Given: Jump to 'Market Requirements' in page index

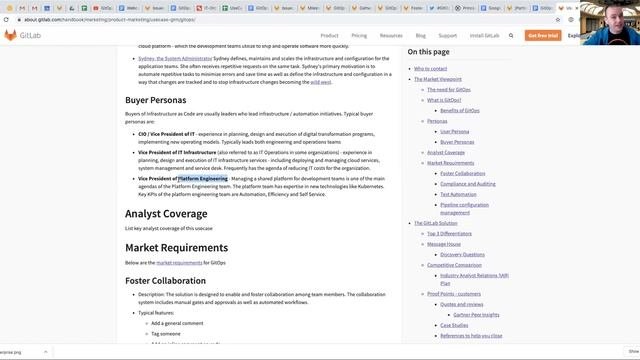Looking at the screenshot, I should pyautogui.click(x=450, y=163).
